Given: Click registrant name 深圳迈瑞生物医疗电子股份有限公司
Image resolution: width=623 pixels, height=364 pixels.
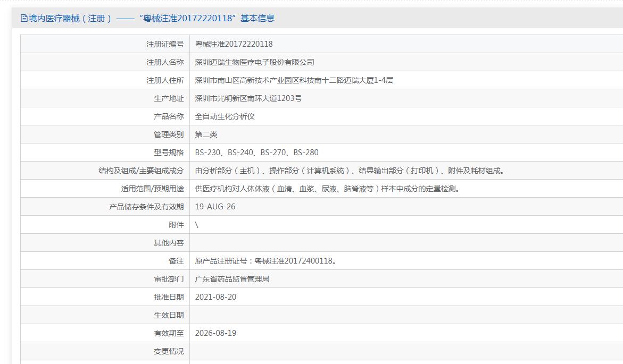Looking at the screenshot, I should pyautogui.click(x=254, y=62).
